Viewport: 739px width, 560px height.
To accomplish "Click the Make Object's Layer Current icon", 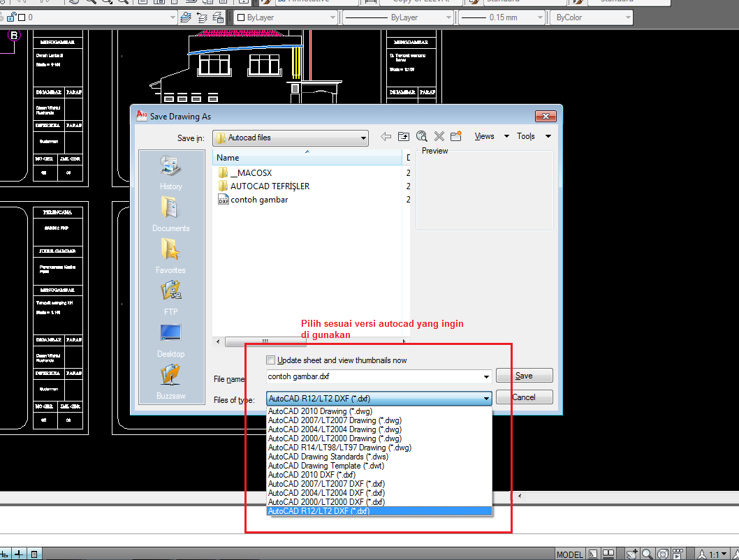I will pyautogui.click(x=186, y=17).
